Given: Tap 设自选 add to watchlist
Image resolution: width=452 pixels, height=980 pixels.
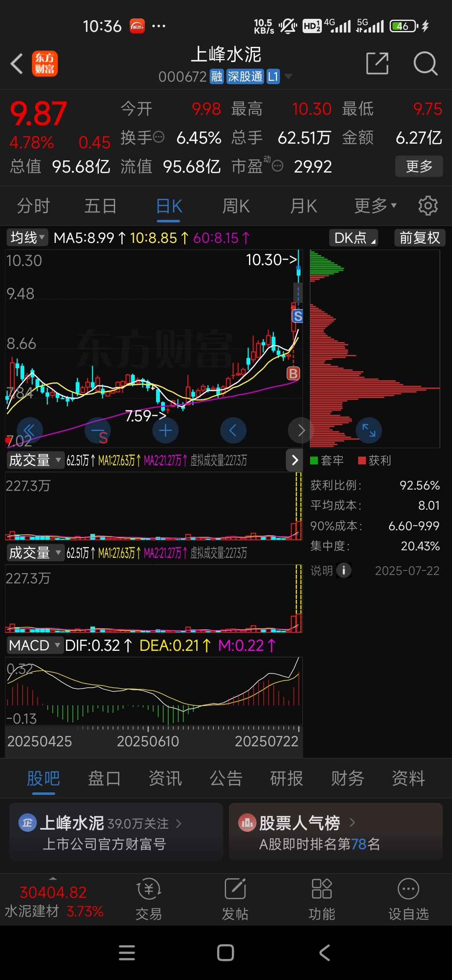Looking at the screenshot, I should pyautogui.click(x=408, y=899).
